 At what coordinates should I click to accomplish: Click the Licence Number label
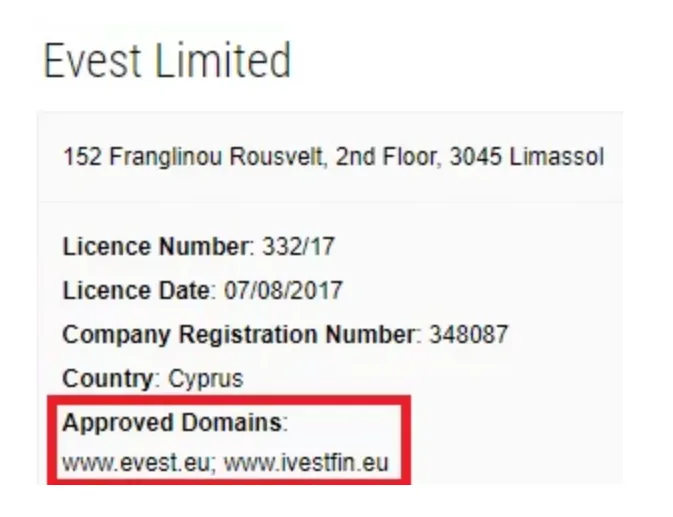coord(158,247)
